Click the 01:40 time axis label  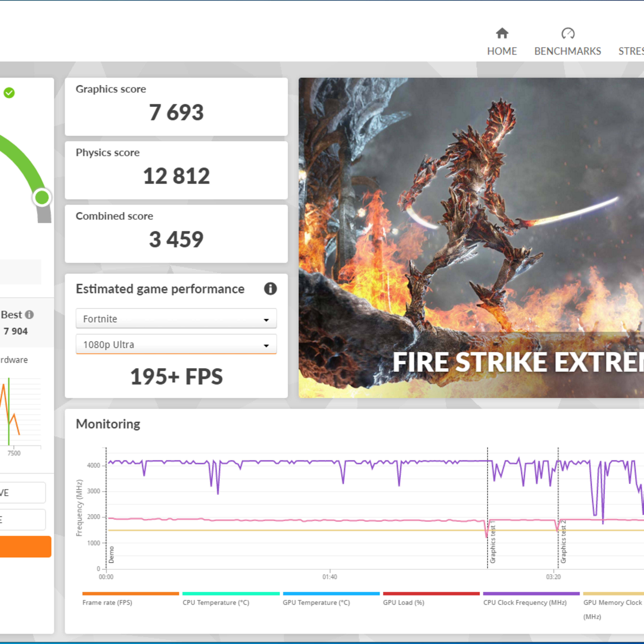(330, 577)
